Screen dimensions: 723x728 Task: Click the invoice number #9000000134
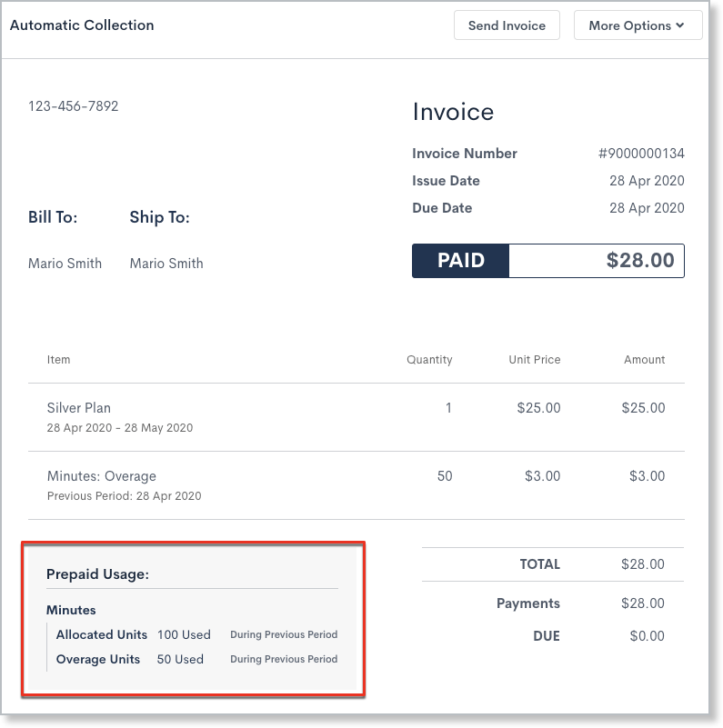click(640, 154)
